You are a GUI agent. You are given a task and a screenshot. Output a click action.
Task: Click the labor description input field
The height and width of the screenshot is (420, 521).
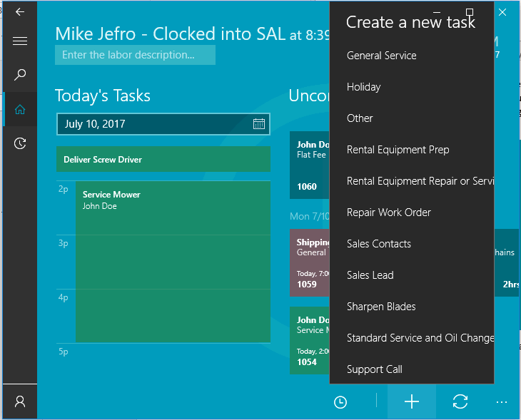pyautogui.click(x=135, y=55)
